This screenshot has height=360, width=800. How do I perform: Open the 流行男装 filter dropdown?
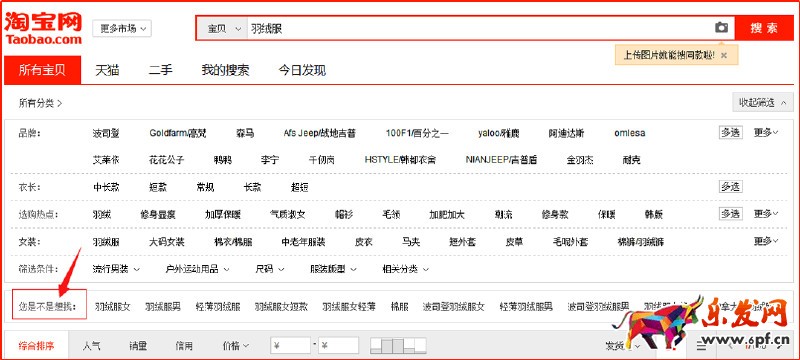click(116, 269)
